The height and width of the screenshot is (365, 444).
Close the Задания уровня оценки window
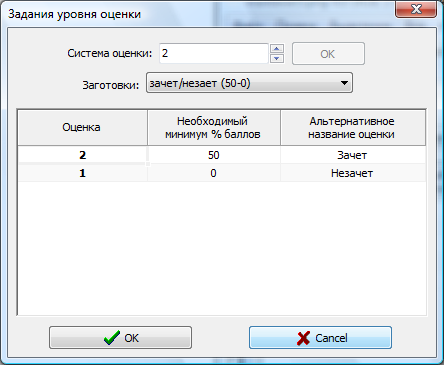click(x=416, y=9)
